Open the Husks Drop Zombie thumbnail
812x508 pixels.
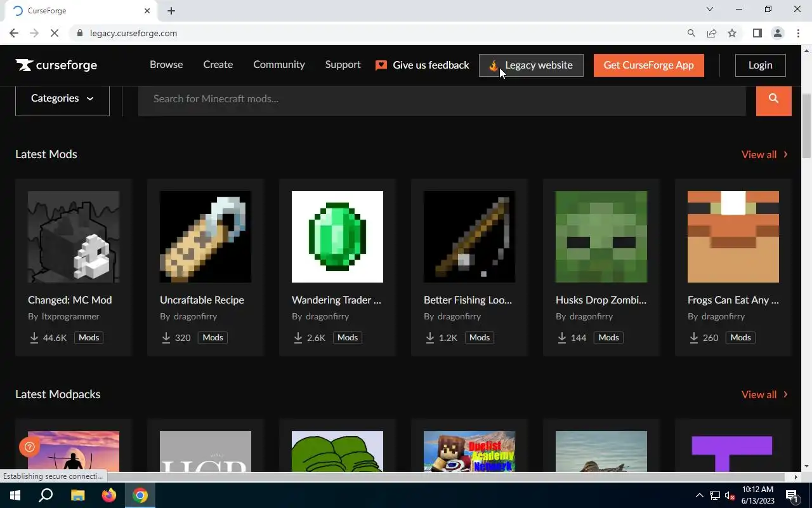tap(601, 237)
